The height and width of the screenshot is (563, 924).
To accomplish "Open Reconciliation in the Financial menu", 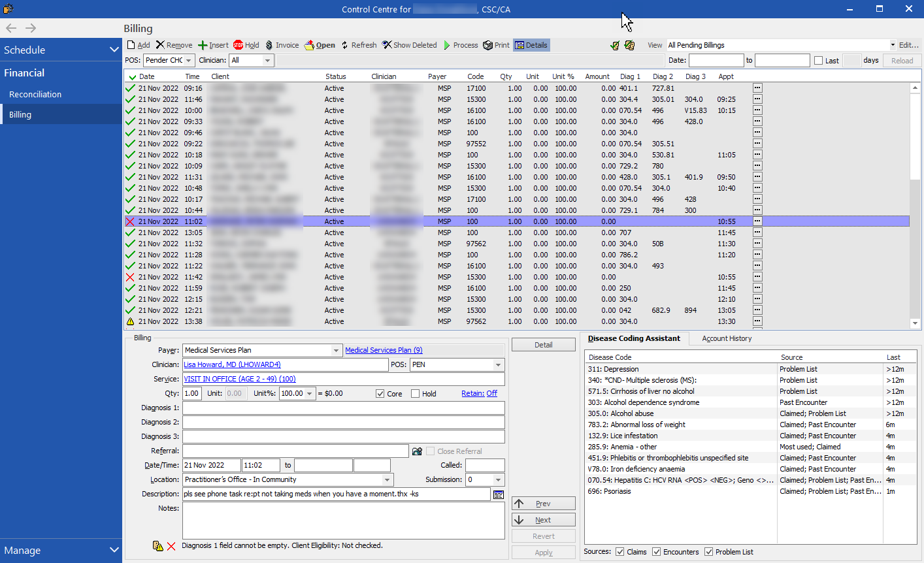I will [x=35, y=94].
